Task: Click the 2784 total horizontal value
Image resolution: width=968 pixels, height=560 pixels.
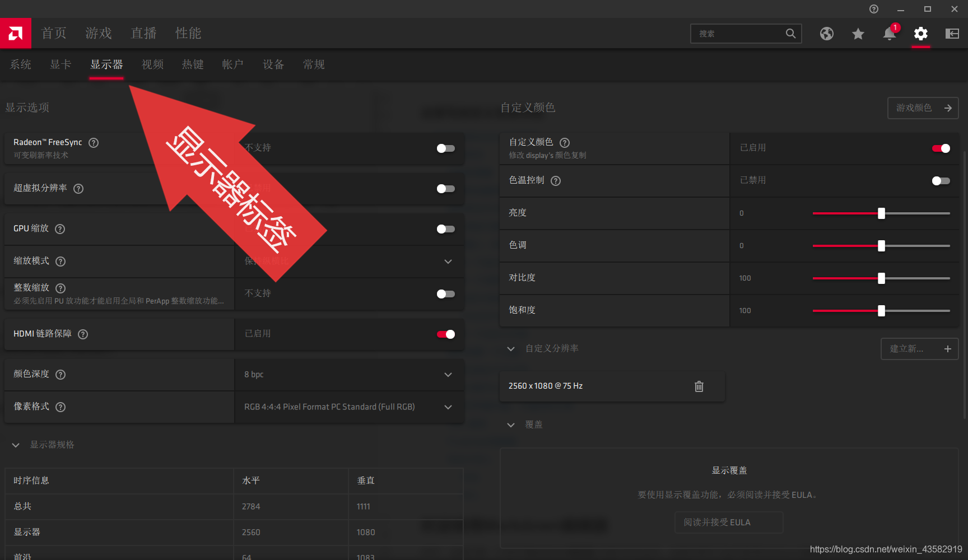Action: coord(251,507)
